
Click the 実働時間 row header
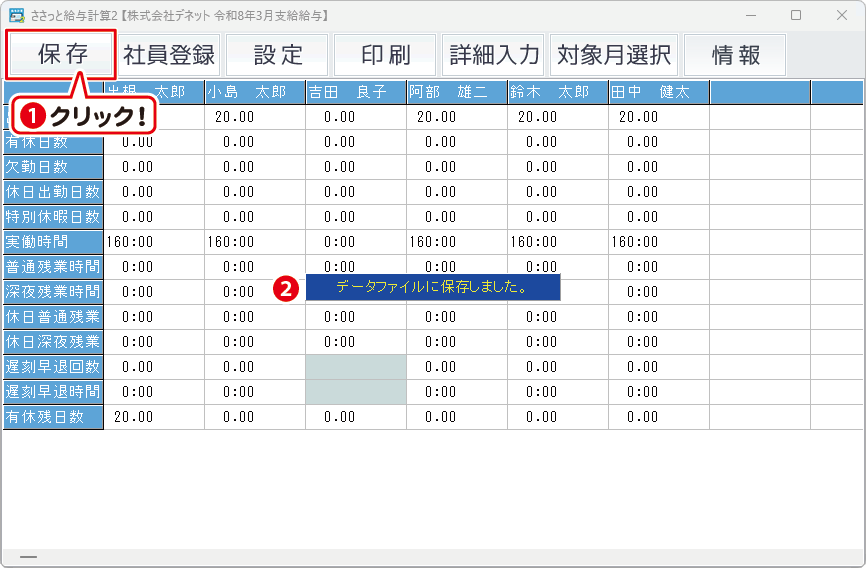pyautogui.click(x=53, y=242)
